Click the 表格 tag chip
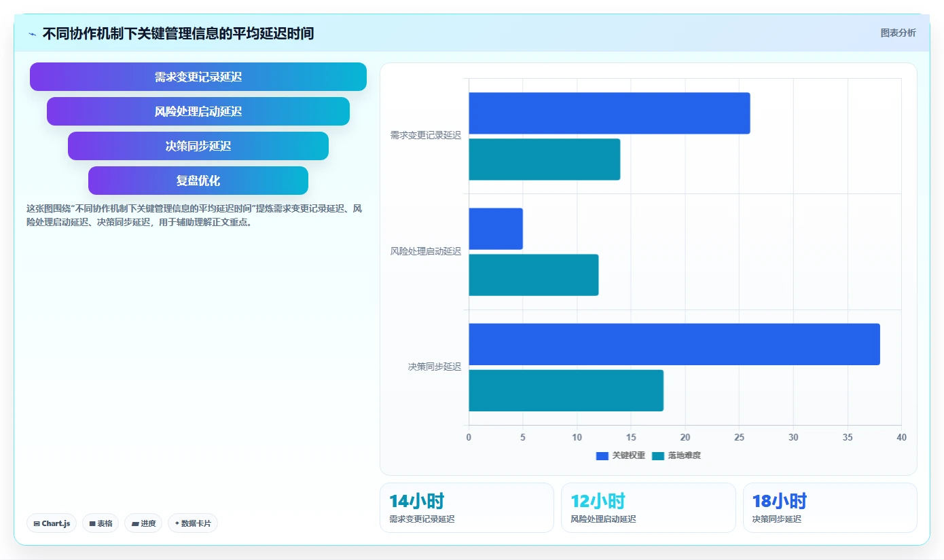This screenshot has width=944, height=560. pyautogui.click(x=101, y=523)
